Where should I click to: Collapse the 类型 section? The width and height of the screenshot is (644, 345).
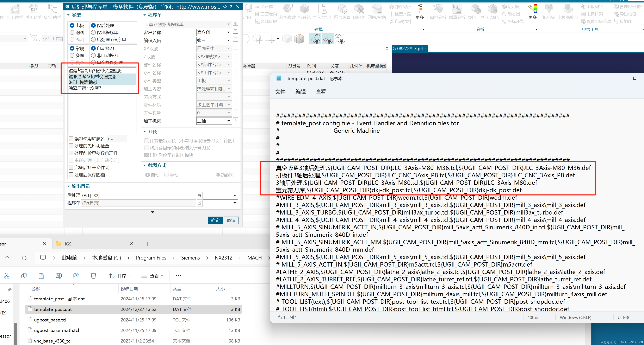68,15
